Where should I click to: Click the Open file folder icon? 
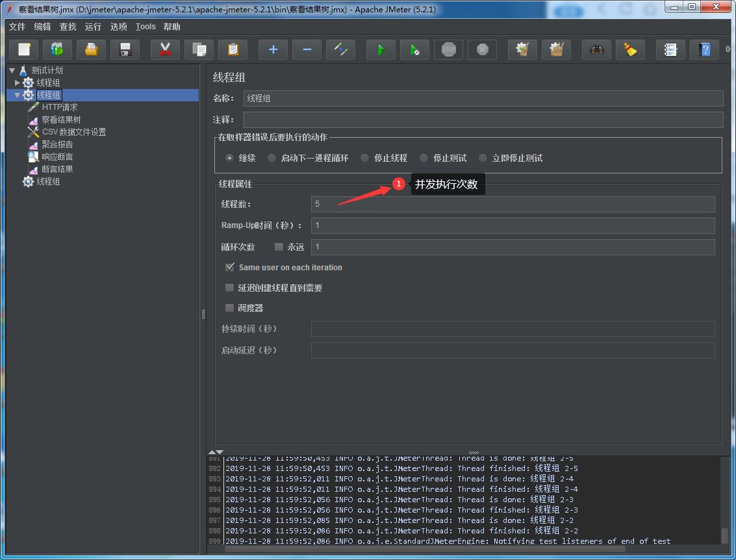91,49
